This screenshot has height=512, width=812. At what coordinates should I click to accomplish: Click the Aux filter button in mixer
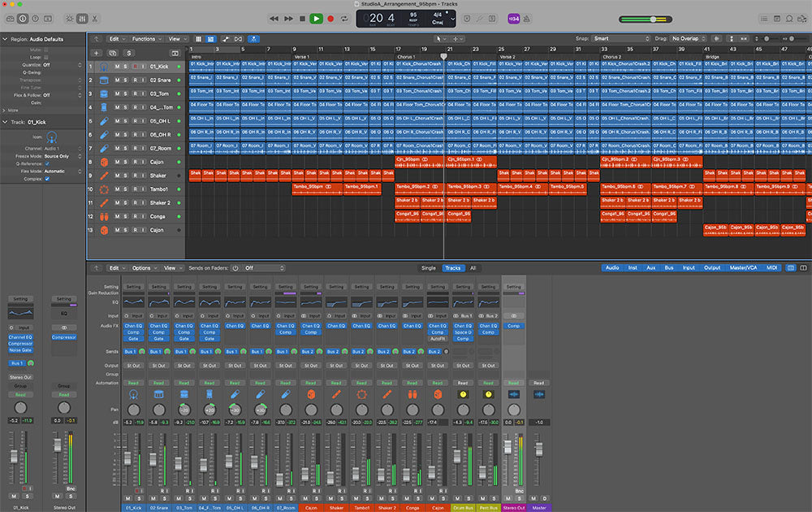tap(650, 267)
